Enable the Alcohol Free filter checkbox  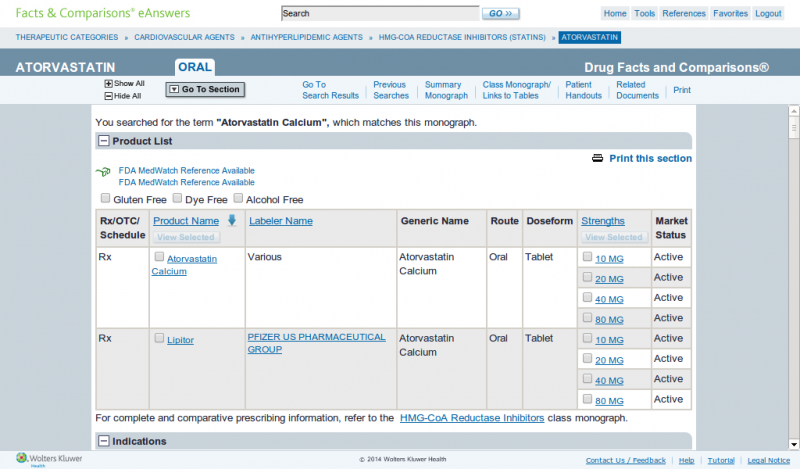(238, 198)
